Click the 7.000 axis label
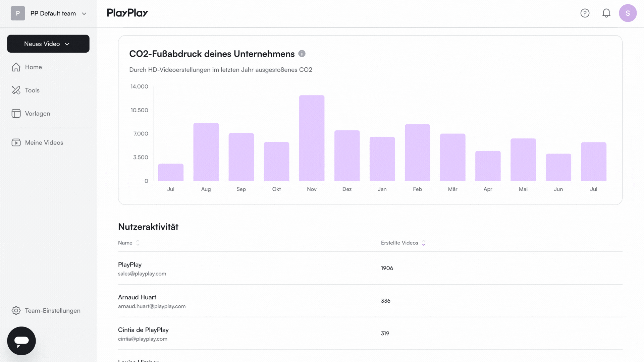The image size is (644, 362). pos(141,134)
